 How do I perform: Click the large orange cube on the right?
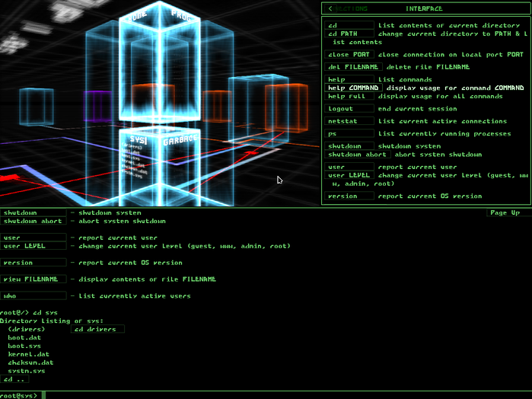pos(287,107)
